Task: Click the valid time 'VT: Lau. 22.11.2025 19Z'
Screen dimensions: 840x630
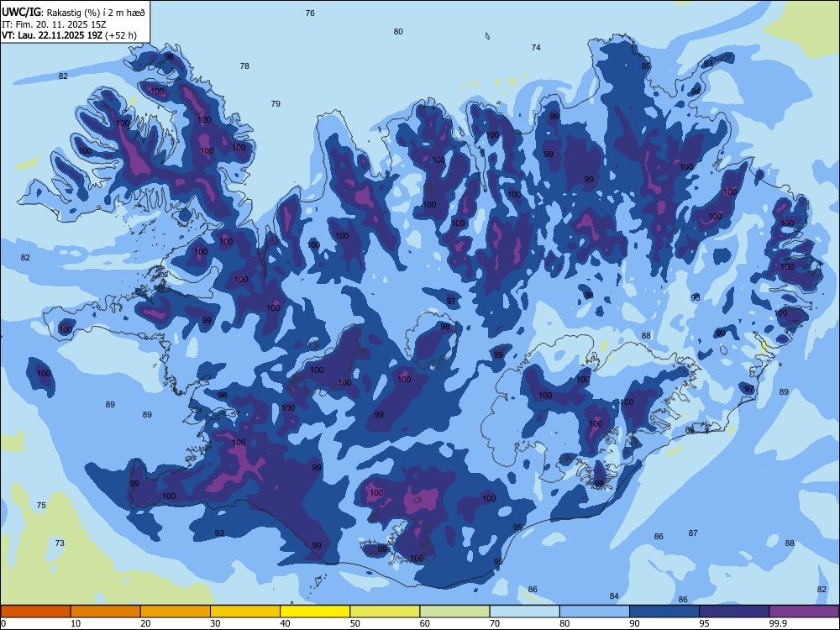Action: (52, 35)
